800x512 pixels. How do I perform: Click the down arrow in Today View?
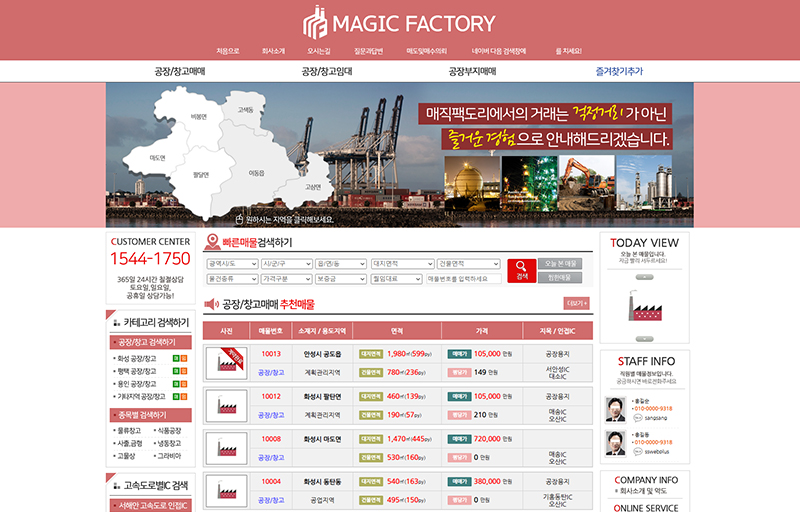(644, 339)
